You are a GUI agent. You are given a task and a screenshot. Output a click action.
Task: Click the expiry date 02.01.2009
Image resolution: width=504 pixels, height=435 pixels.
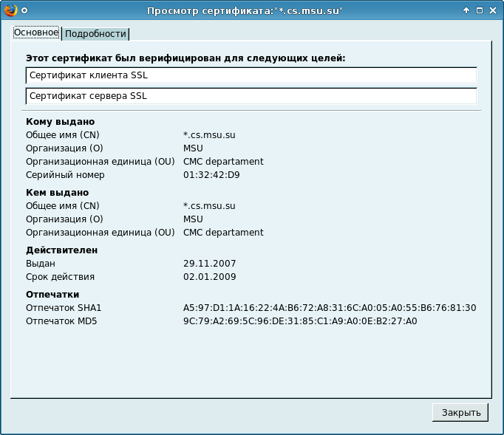[205, 277]
